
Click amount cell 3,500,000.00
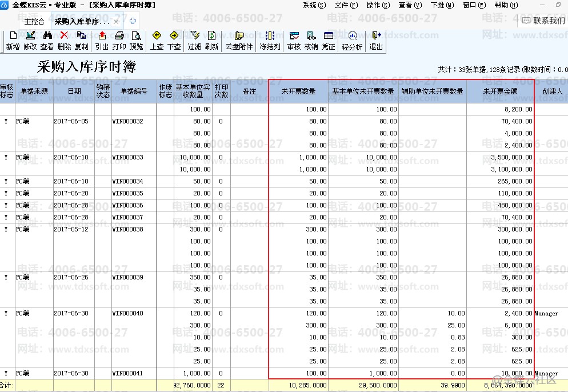(x=511, y=157)
